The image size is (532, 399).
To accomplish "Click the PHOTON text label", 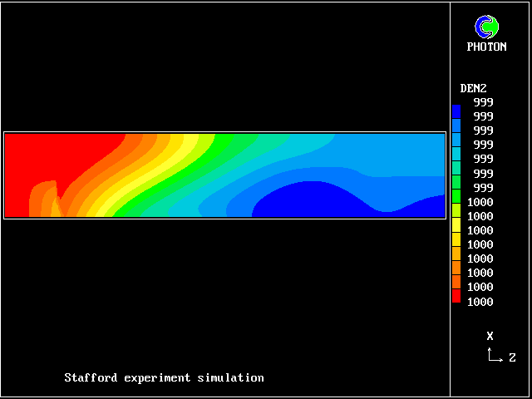I will 486,47.
